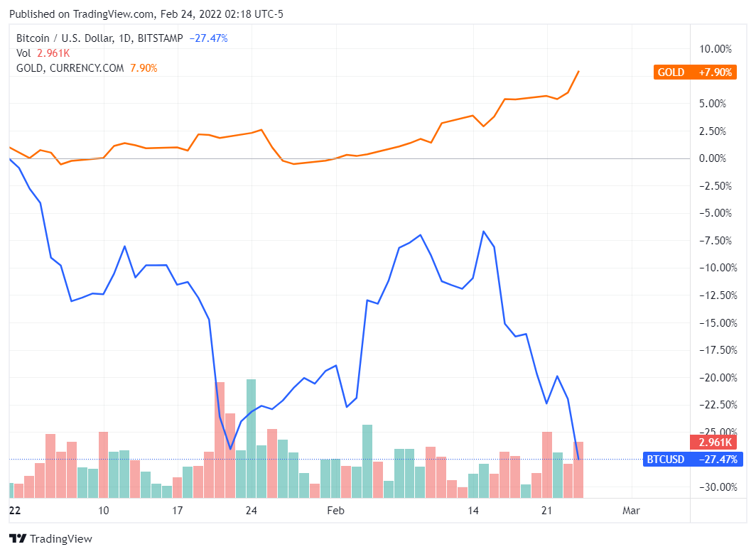Click the Mar label on time axis
The image size is (756, 554).
631,510
